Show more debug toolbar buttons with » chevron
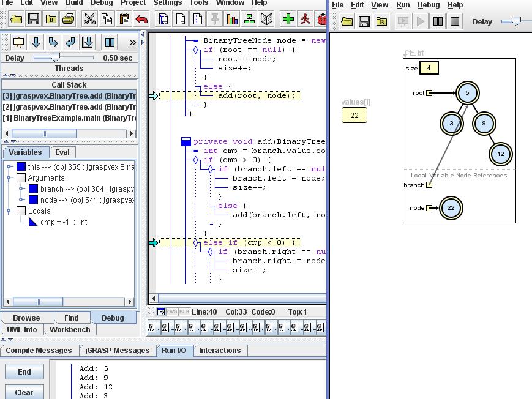The height and width of the screenshot is (399, 532). 132,42
